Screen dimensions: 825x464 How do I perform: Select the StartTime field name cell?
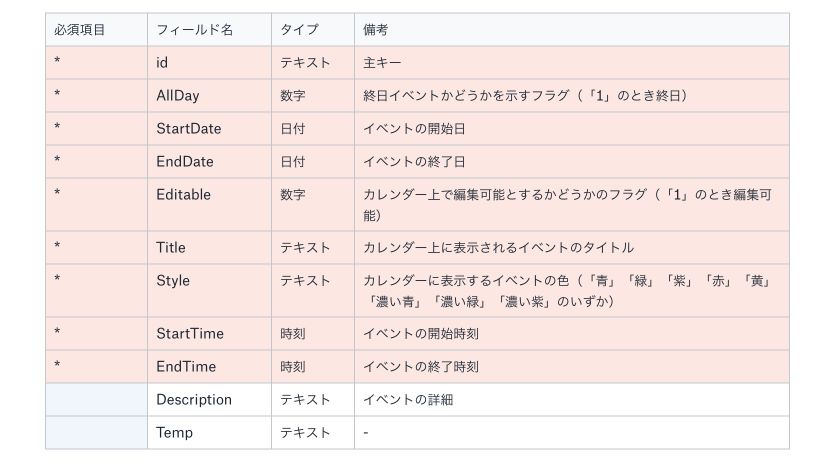point(209,334)
